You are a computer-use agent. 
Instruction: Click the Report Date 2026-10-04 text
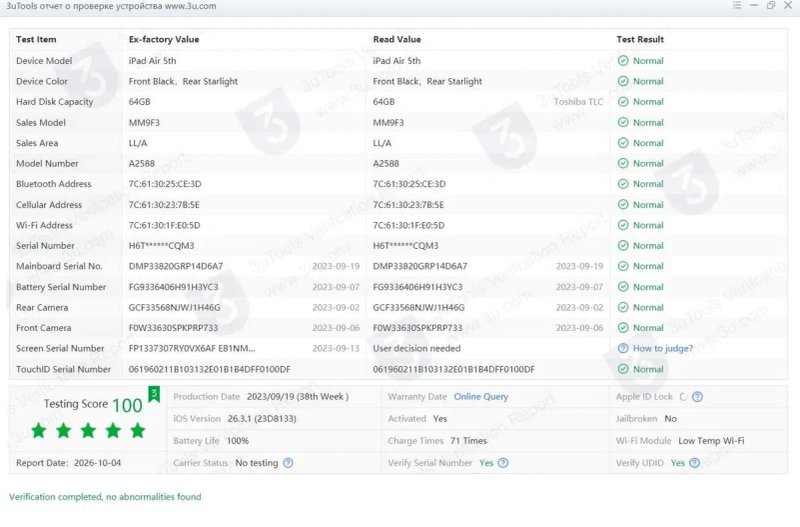(x=68, y=463)
